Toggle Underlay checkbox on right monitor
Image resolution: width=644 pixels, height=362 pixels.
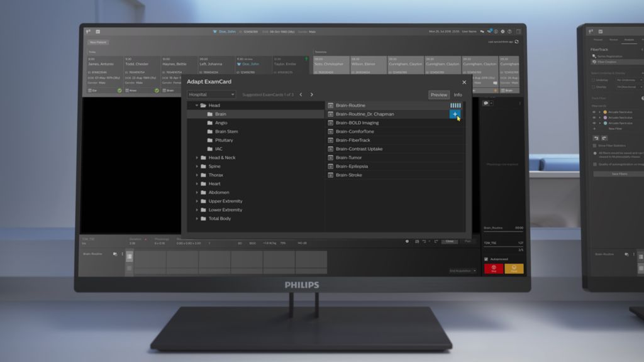[x=594, y=80]
